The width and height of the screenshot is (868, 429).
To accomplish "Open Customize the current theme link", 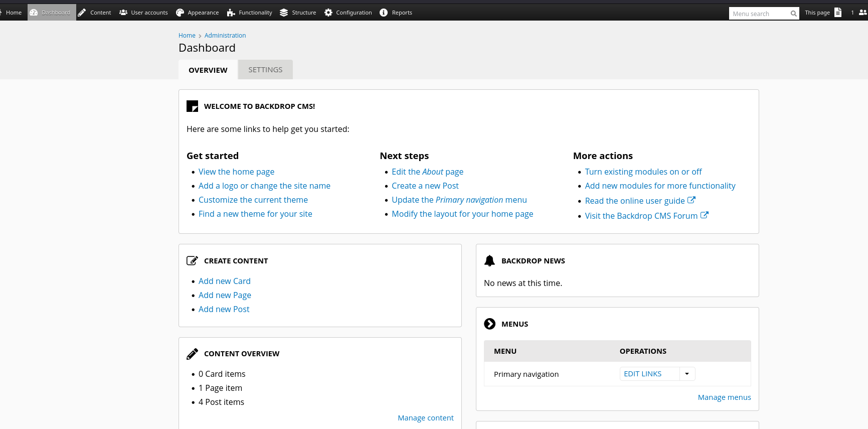I will coord(253,200).
